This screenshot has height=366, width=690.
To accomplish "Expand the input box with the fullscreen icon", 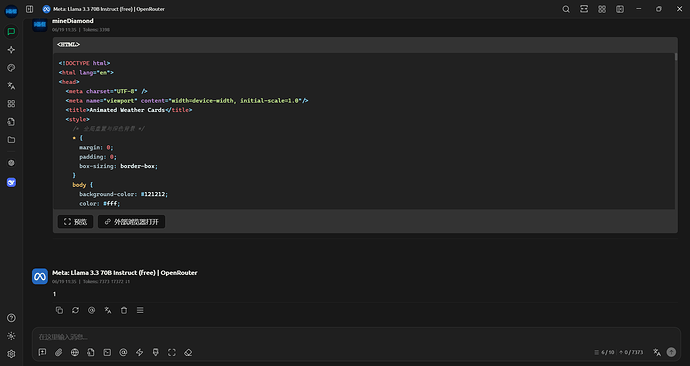I will (172, 352).
